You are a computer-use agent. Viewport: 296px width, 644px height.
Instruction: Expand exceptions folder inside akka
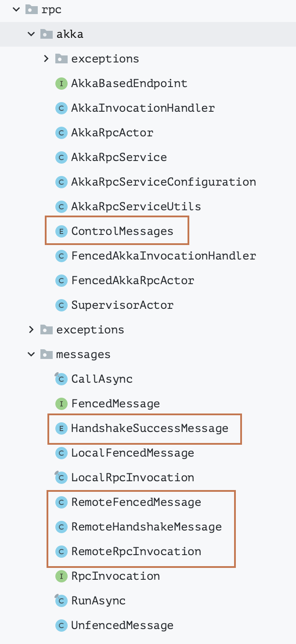(x=46, y=59)
